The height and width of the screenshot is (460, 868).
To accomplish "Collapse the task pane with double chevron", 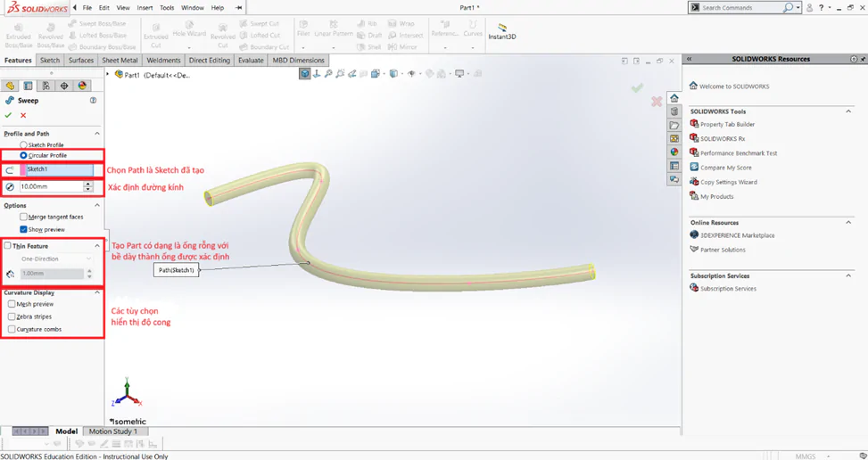I will [690, 59].
